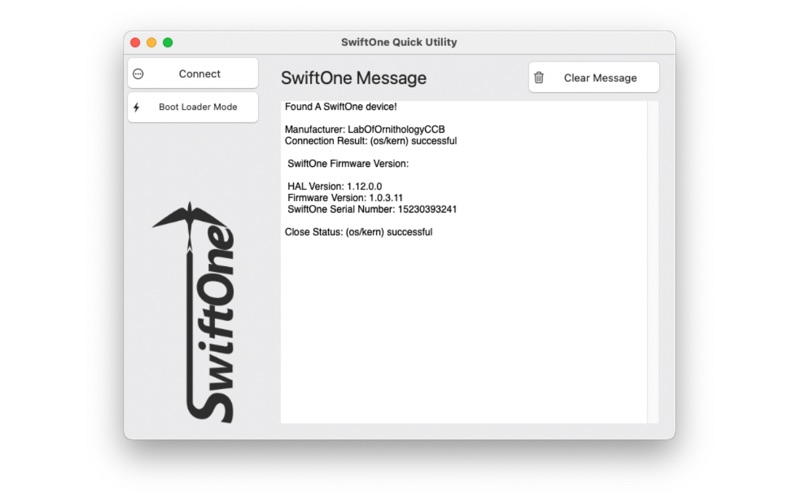Click the lightning bolt icon

pos(137,107)
